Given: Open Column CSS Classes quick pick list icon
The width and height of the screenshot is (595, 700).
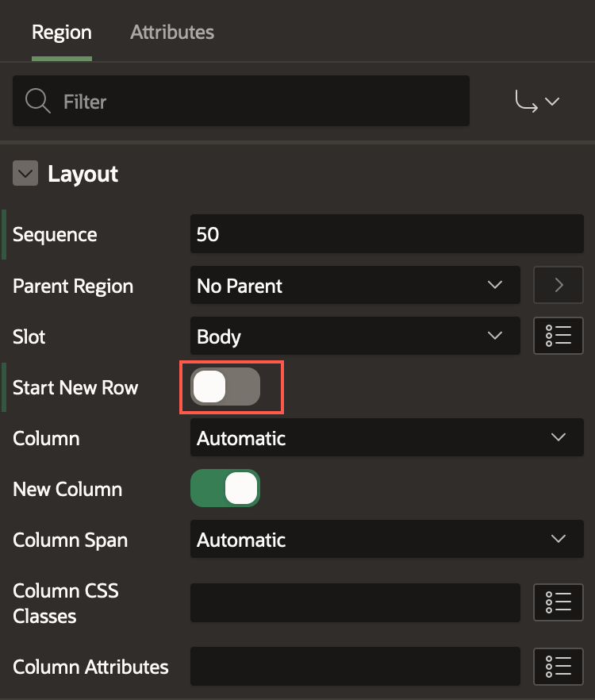Looking at the screenshot, I should [559, 602].
